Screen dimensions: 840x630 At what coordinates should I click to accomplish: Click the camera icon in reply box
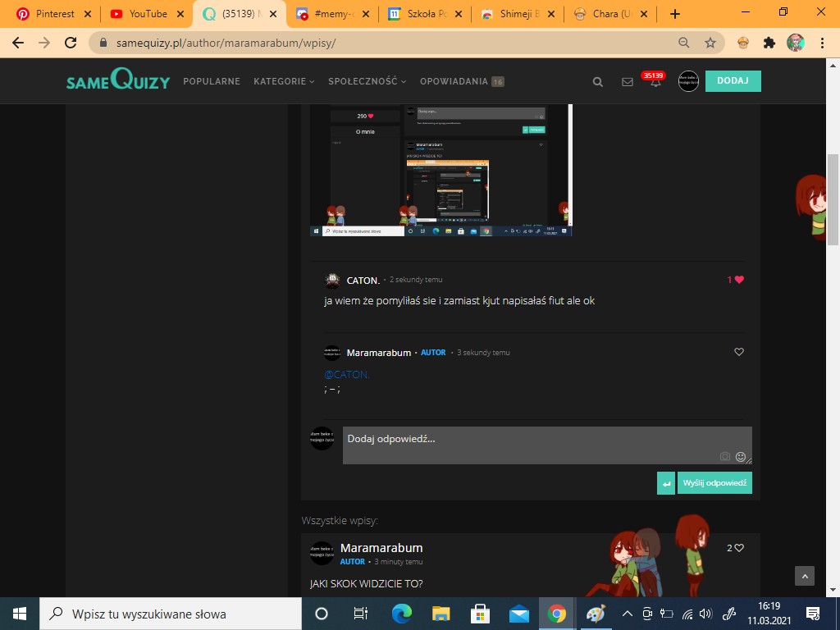(725, 456)
